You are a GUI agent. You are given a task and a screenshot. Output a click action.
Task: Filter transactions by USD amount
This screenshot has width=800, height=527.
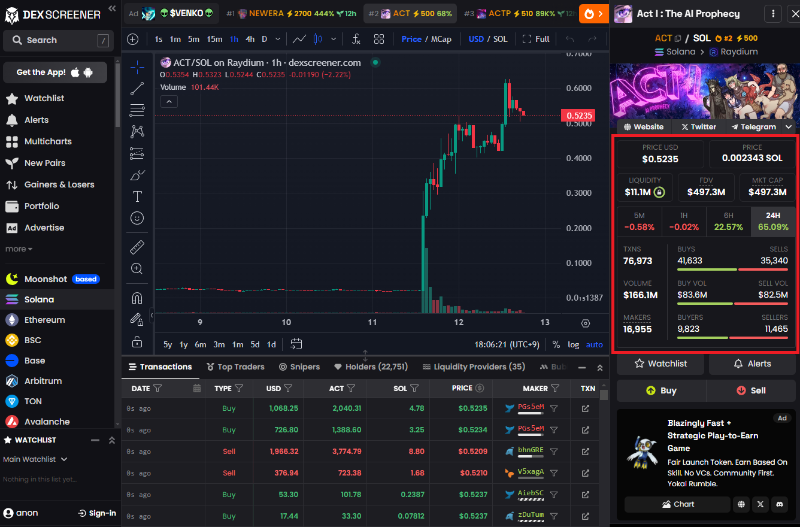pyautogui.click(x=288, y=389)
